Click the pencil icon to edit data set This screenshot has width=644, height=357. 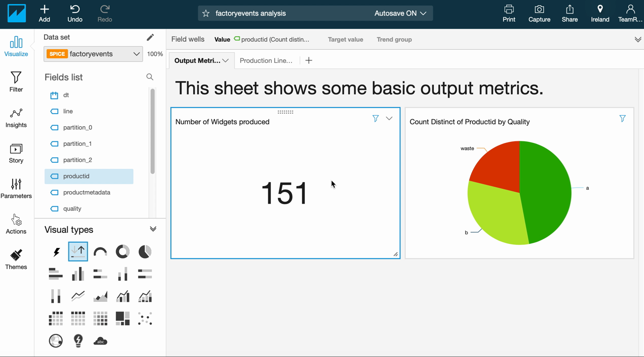pyautogui.click(x=150, y=37)
